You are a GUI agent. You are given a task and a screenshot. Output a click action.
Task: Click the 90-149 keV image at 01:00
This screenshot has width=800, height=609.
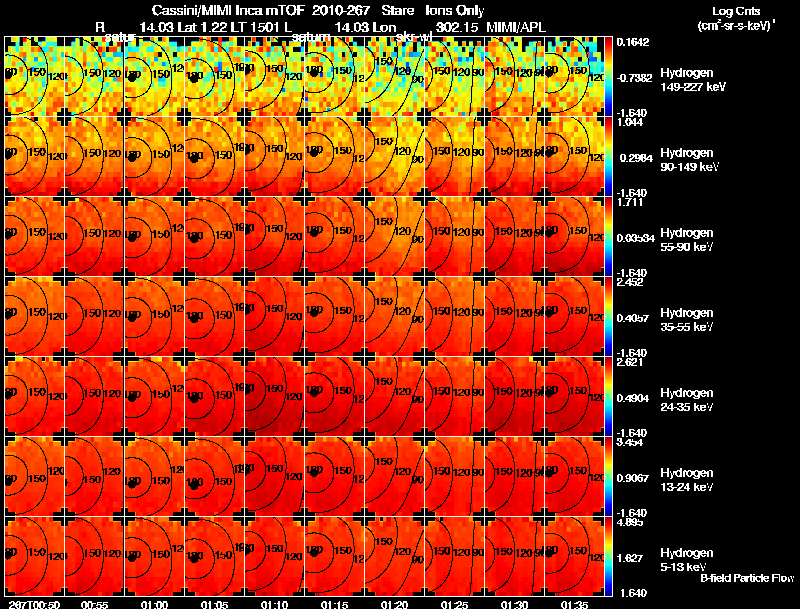154,157
